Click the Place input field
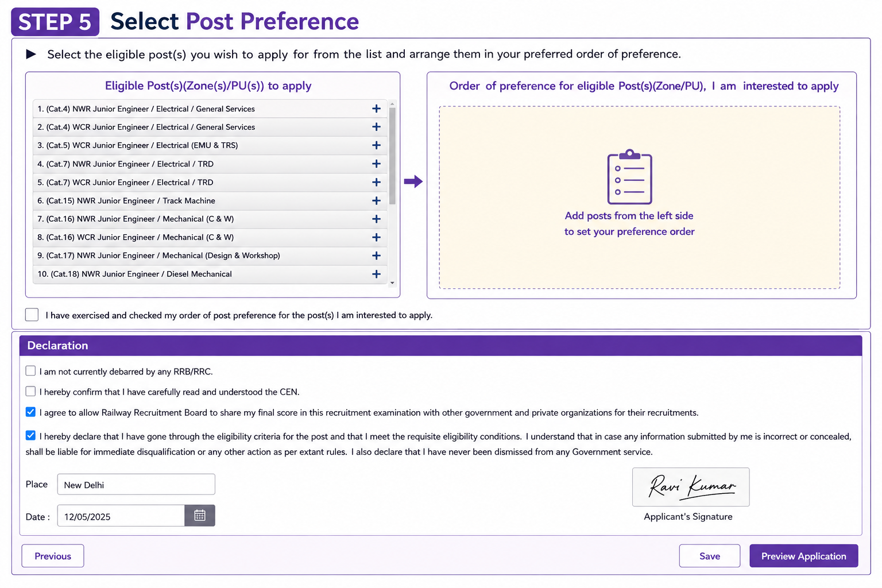The image size is (882, 588). 136,485
